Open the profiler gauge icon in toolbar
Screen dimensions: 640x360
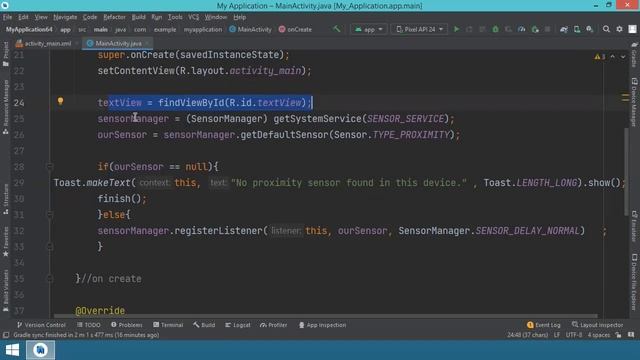pyautogui.click(x=521, y=29)
